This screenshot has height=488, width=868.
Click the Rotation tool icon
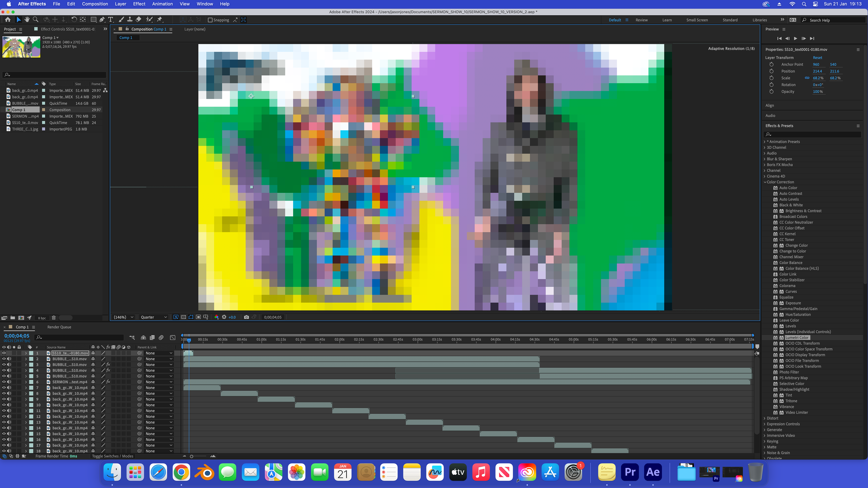pyautogui.click(x=74, y=19)
